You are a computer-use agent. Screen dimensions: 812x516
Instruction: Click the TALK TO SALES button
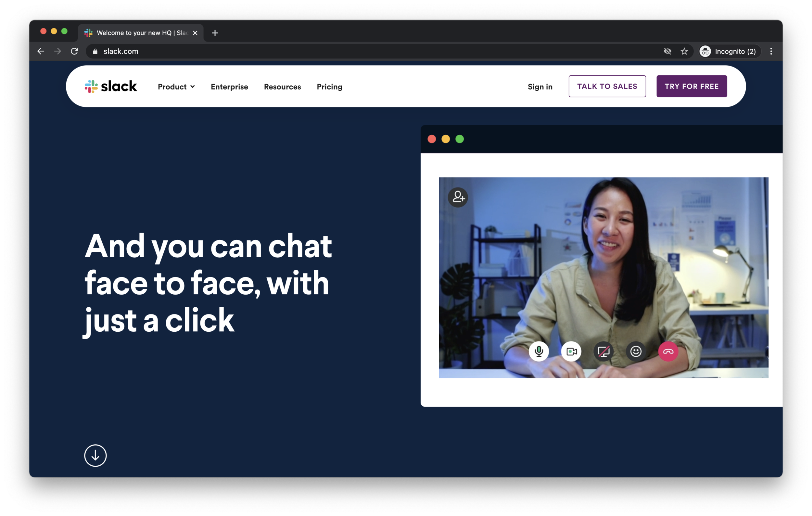607,86
